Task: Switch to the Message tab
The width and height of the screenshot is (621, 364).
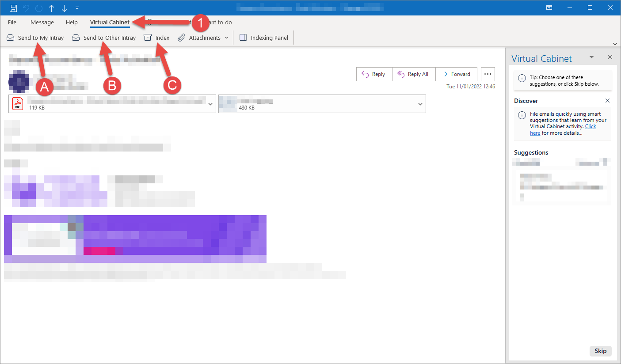Action: [42, 22]
